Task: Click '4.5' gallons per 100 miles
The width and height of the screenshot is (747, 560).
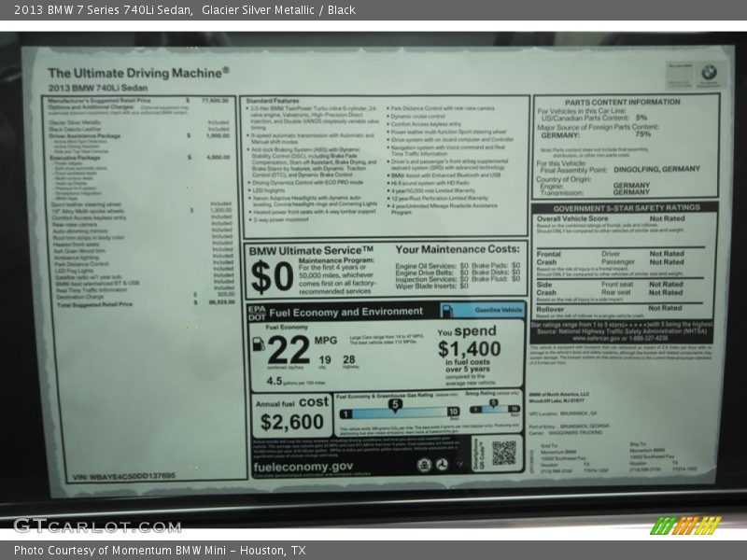Action: [x=274, y=381]
